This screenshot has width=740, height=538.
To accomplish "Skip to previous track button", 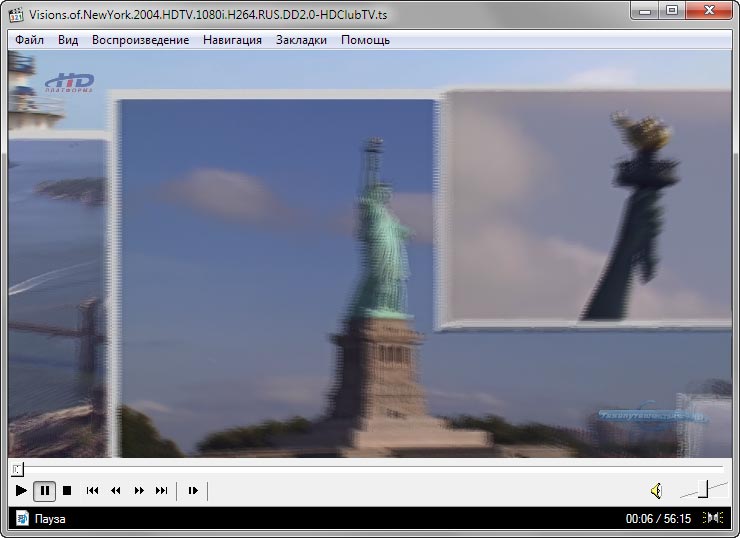I will pos(92,491).
